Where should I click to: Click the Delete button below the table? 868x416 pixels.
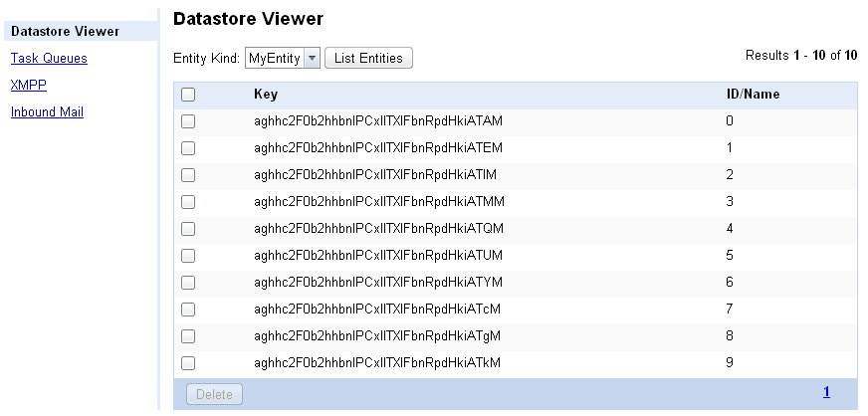tap(214, 394)
